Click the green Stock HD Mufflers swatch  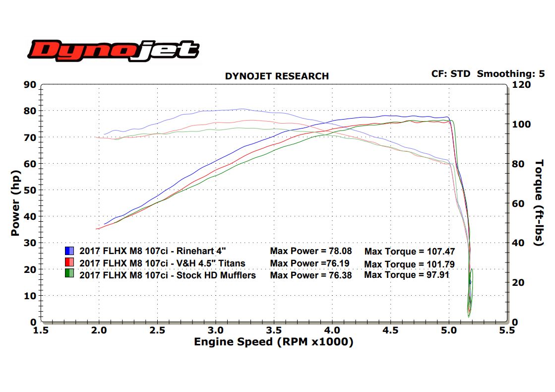point(69,274)
